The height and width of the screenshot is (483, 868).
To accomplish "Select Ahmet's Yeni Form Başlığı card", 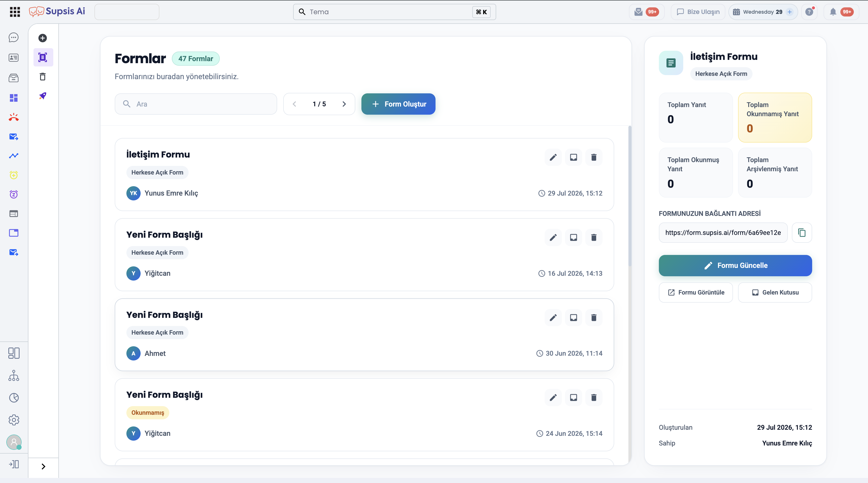I will tap(364, 335).
